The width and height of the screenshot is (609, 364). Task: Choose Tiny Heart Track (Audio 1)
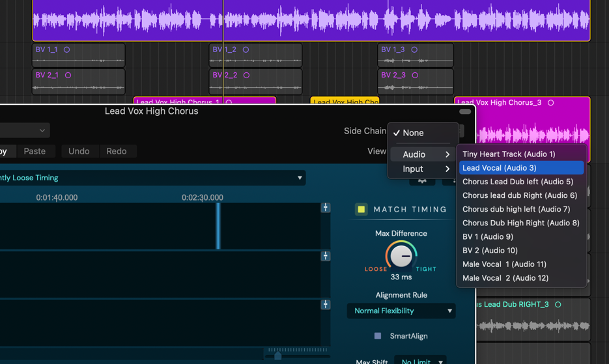[x=509, y=154]
